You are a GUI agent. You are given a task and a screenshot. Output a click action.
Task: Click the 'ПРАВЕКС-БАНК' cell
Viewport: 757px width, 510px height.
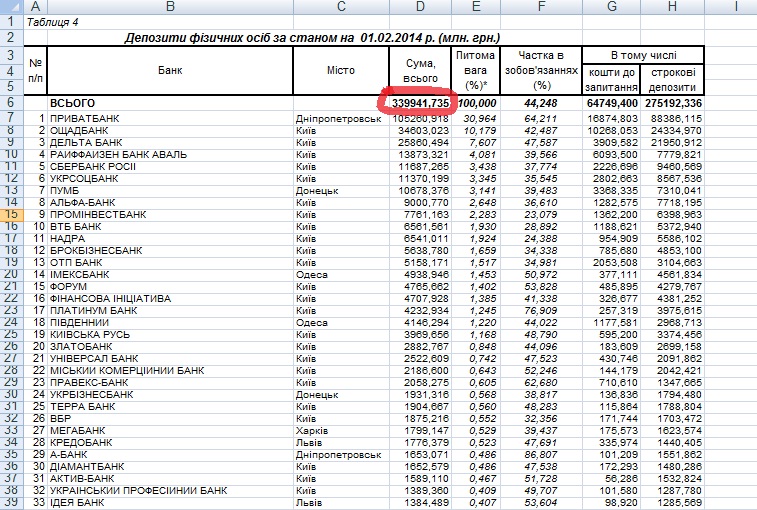pos(170,382)
